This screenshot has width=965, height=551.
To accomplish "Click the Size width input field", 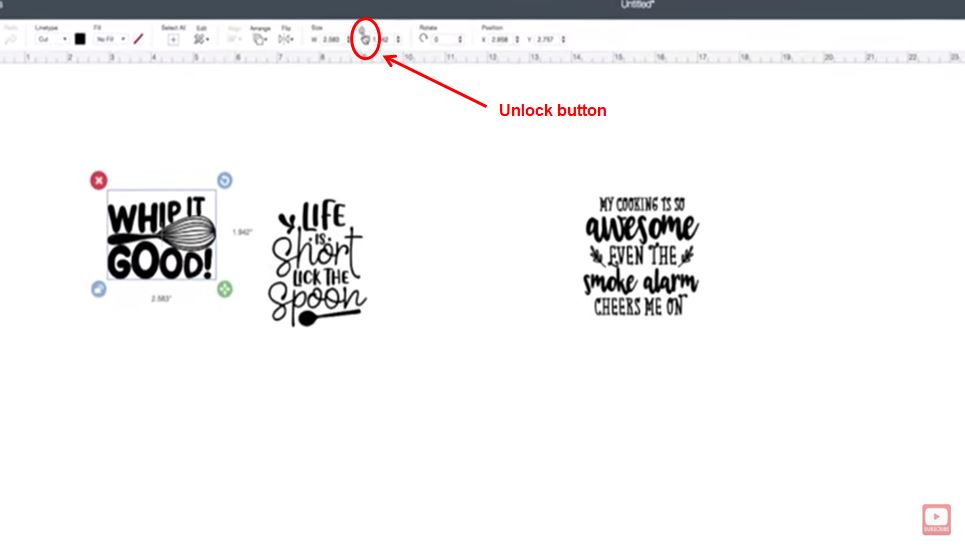I will pos(332,39).
